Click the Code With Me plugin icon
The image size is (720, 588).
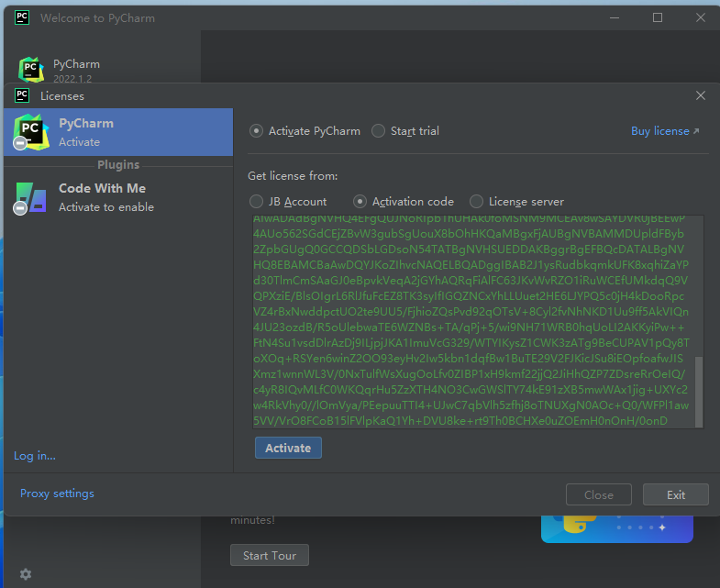click(x=30, y=198)
